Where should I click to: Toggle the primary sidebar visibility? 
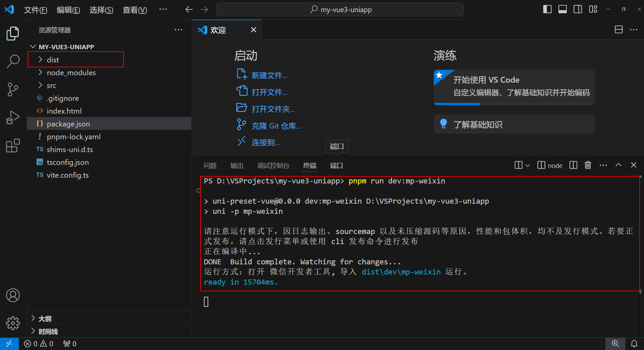coord(547,9)
